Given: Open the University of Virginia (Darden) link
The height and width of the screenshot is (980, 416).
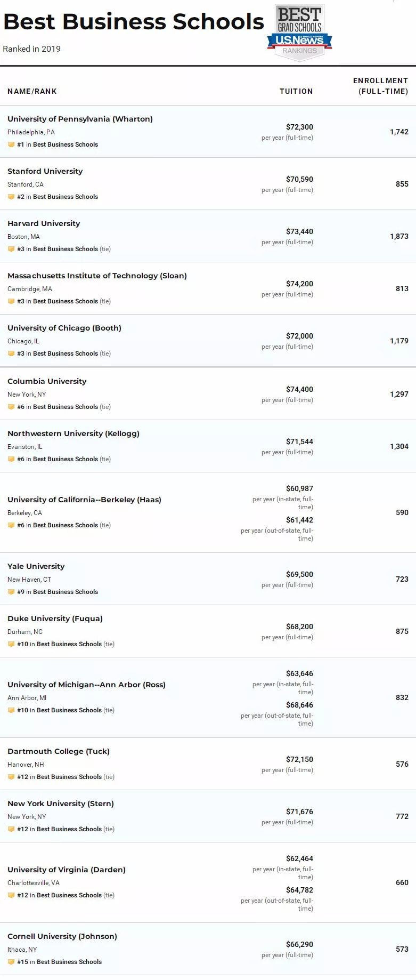Looking at the screenshot, I should click(67, 870).
